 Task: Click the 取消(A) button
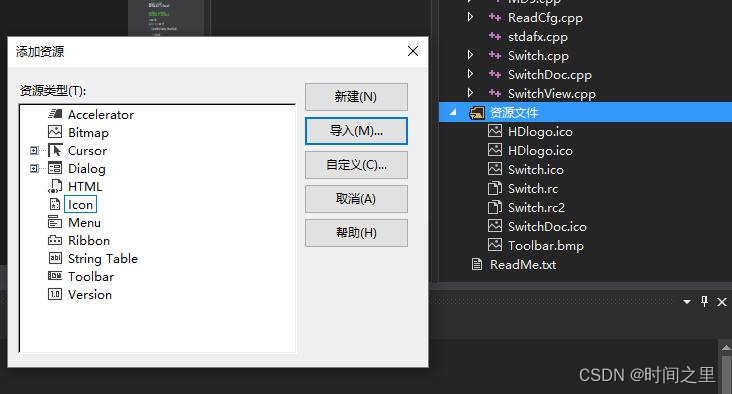coord(356,199)
